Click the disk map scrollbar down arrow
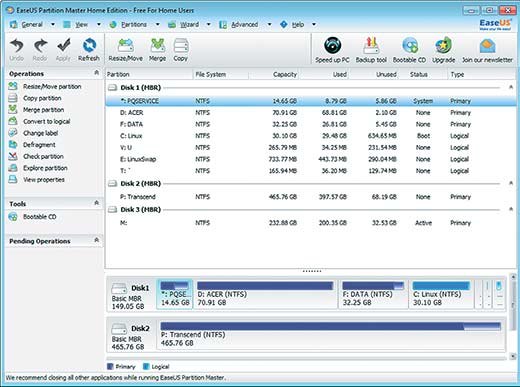 tap(513, 356)
